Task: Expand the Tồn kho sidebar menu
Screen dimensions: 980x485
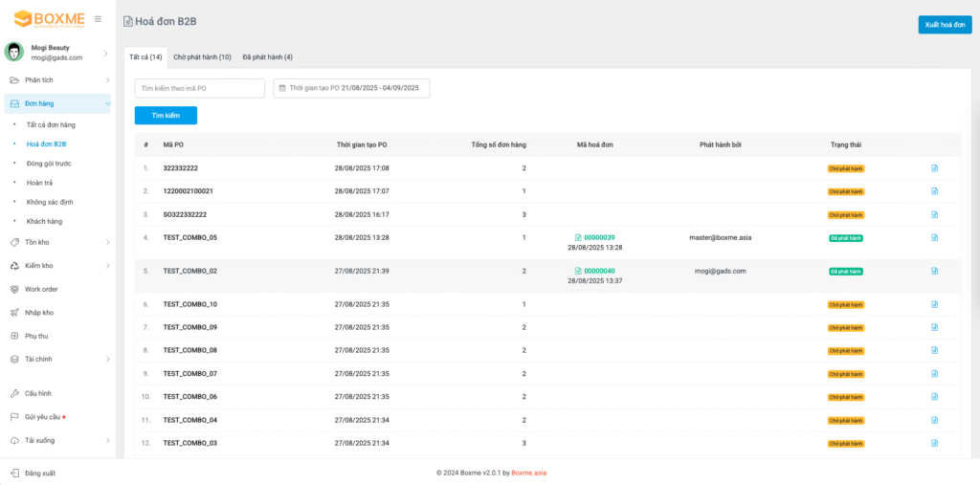Action: 107,243
